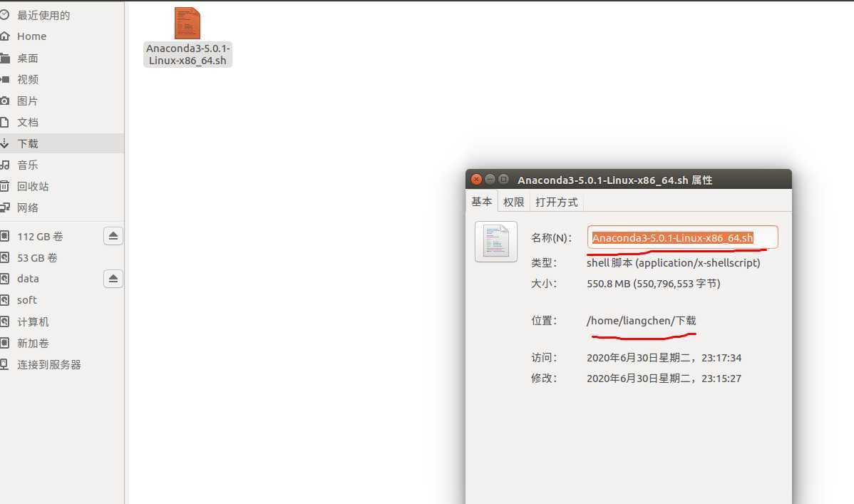854x504 pixels.
Task: Open the 53 GB volume
Action: pos(61,258)
